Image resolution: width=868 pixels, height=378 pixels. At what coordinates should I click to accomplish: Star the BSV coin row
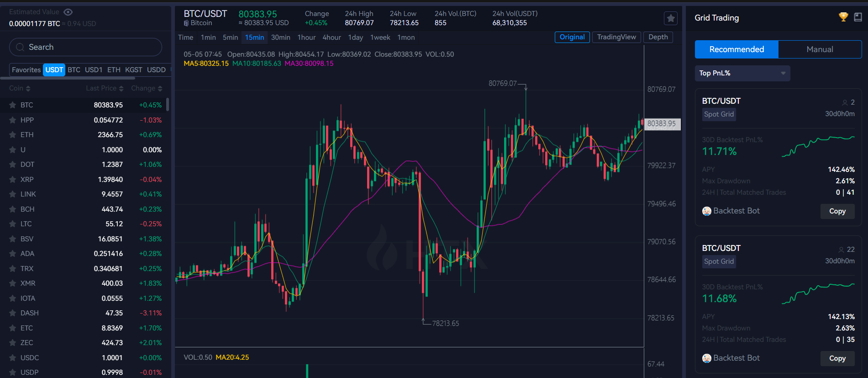13,239
